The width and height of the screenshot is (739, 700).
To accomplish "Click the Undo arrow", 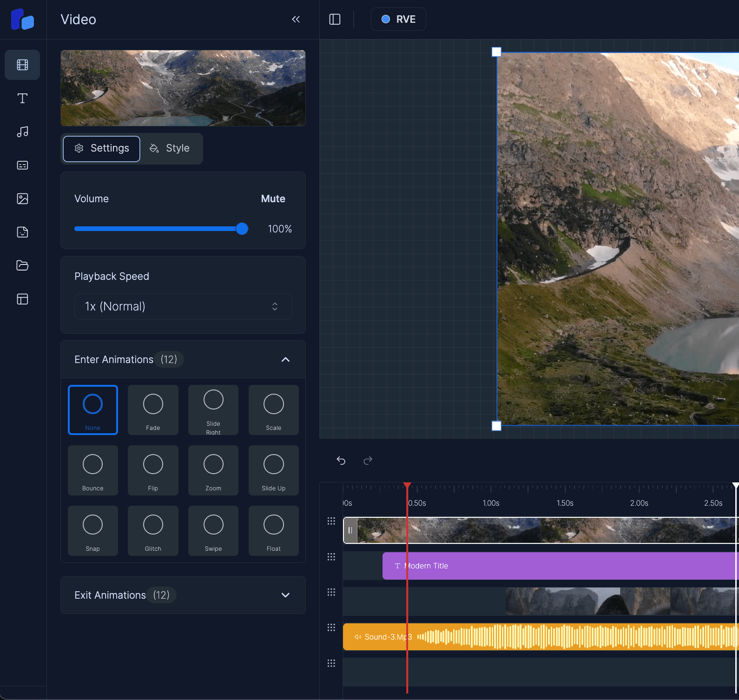I will (341, 461).
